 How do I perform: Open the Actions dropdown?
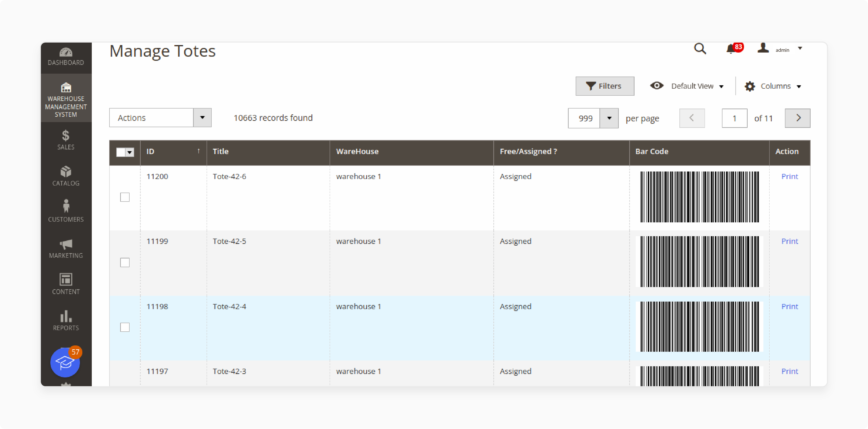(160, 118)
